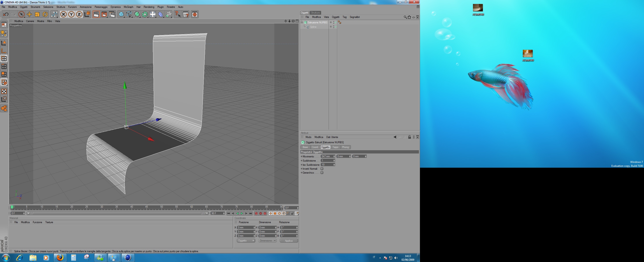Image resolution: width=644 pixels, height=262 pixels.
Task: Select the Move tool in the toolbar
Action: point(29,14)
